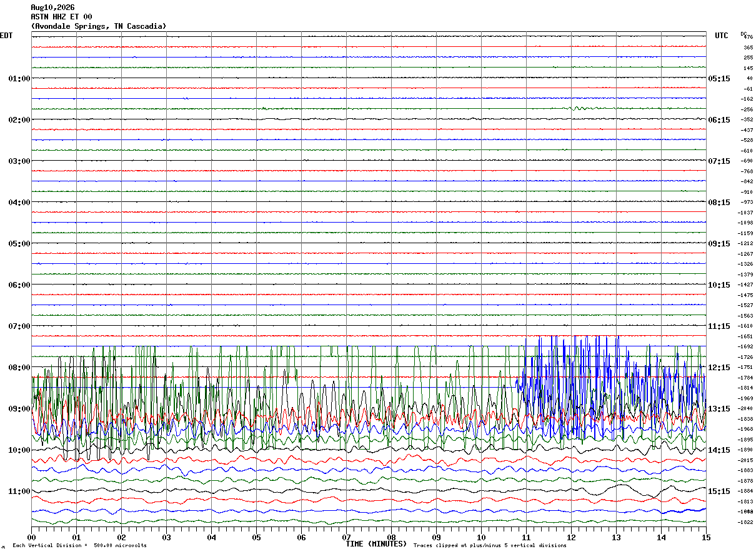Click the "05:00" EDT time label
The image size is (756, 554).
pyautogui.click(x=19, y=244)
